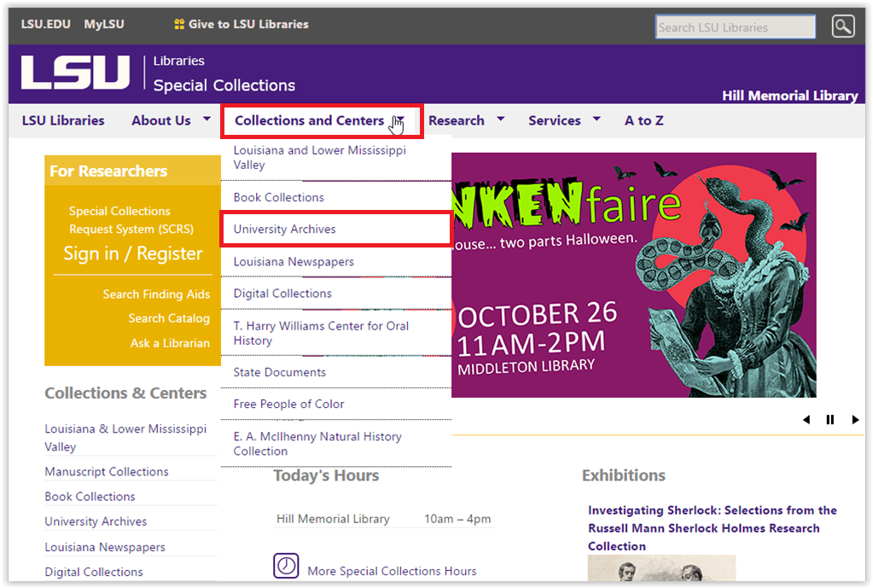This screenshot has height=588, width=873.
Task: Expand the About Us dropdown arrow
Action: 207,119
